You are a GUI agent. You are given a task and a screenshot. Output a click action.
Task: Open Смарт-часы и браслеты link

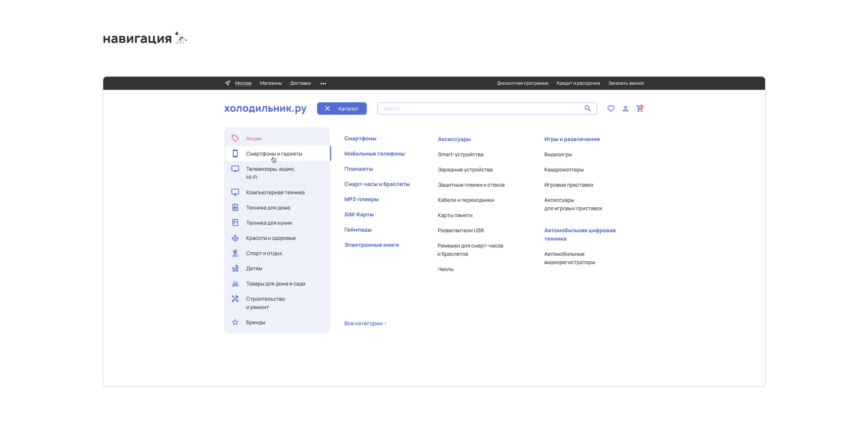coord(377,184)
